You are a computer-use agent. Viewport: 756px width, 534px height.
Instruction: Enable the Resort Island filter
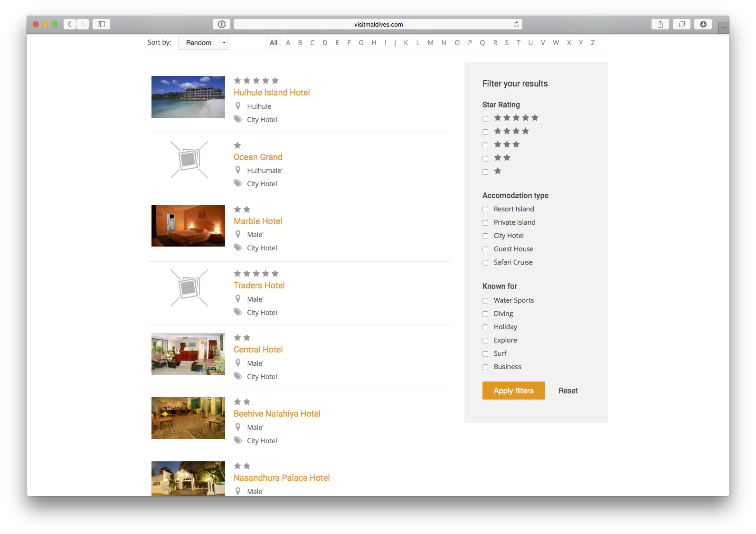click(485, 210)
